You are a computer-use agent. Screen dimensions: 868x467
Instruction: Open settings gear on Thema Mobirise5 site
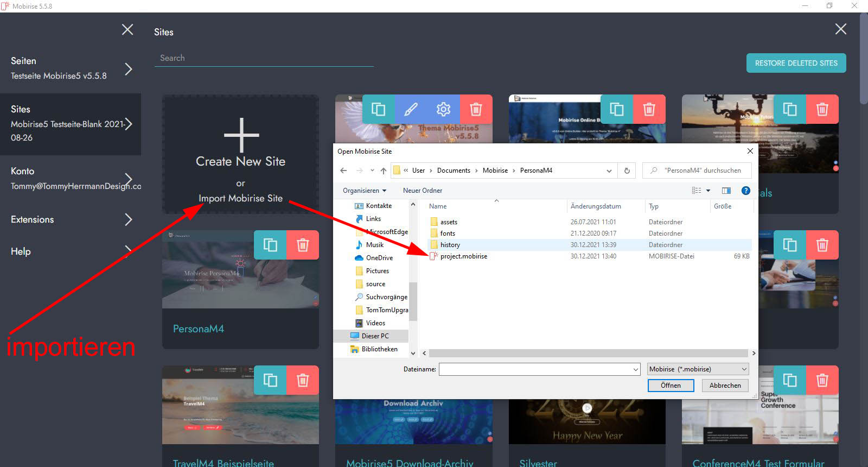(444, 109)
